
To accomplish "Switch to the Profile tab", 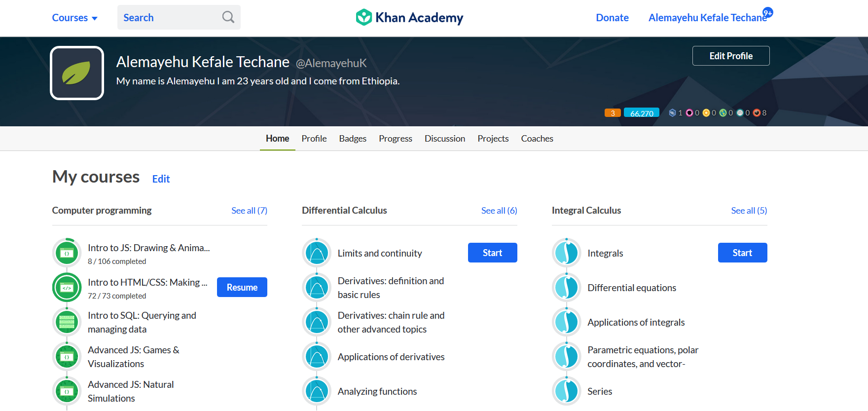I will pyautogui.click(x=314, y=139).
